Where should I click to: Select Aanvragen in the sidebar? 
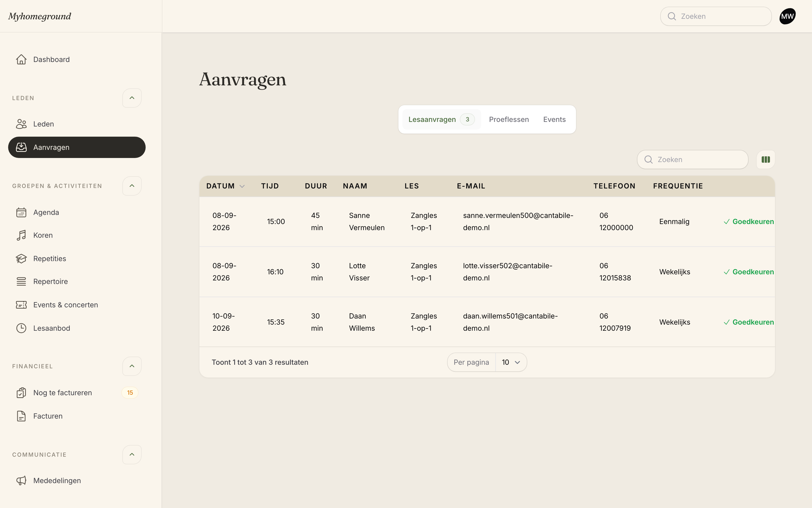click(77, 147)
